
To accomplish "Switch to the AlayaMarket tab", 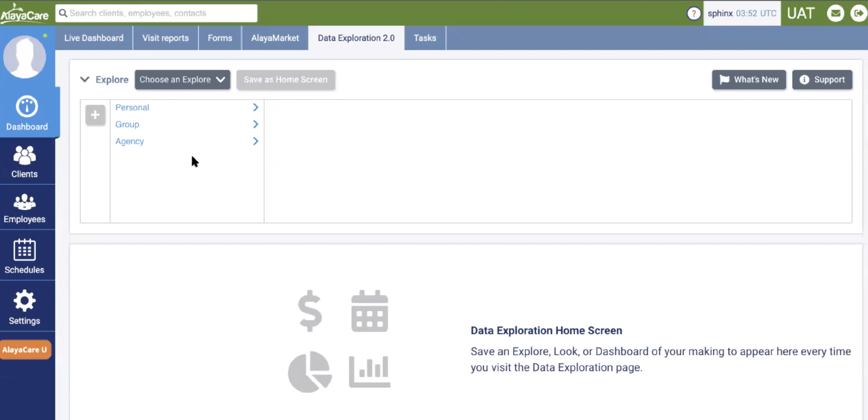I will click(x=274, y=38).
